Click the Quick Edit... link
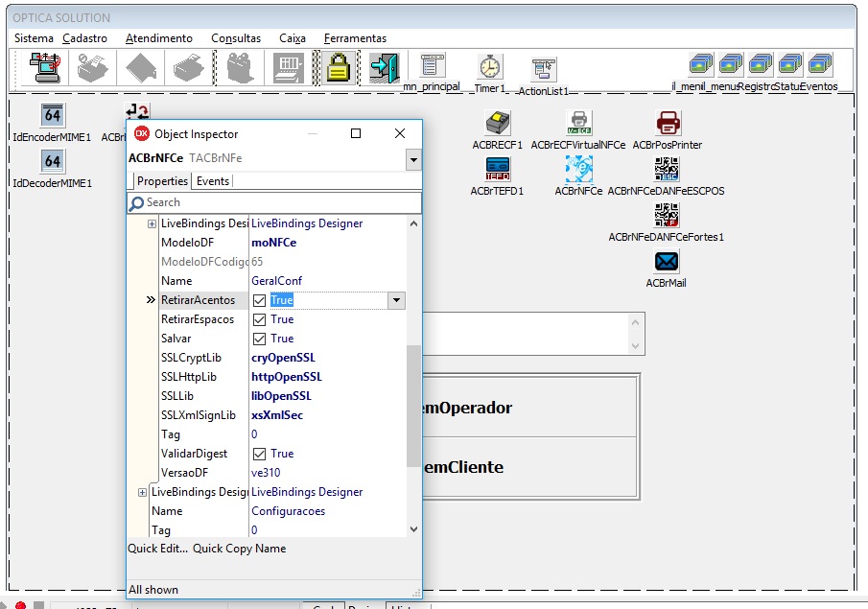 pyautogui.click(x=157, y=549)
